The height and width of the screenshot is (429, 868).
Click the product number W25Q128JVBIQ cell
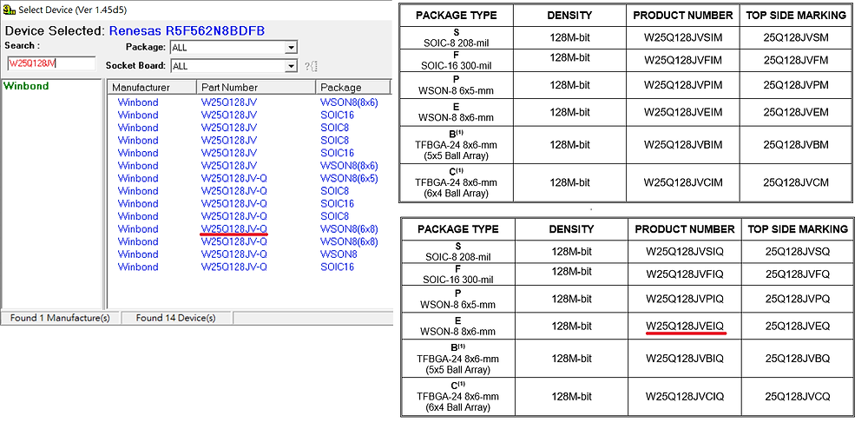685,358
